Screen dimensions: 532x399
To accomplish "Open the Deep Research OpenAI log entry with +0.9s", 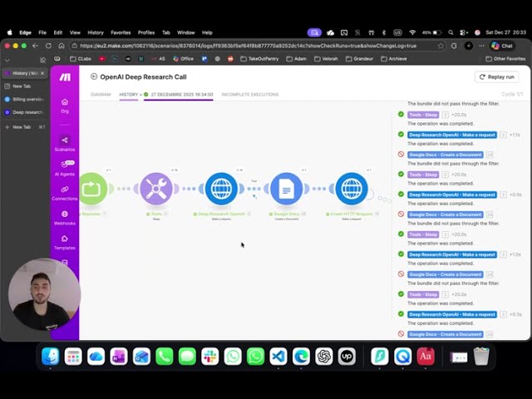I will [452, 195].
